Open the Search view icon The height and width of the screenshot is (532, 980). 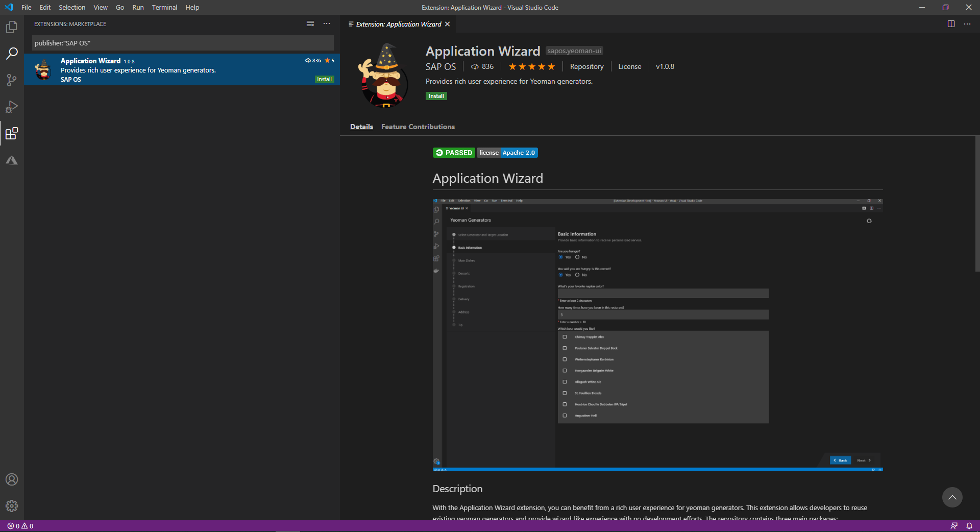(x=11, y=54)
